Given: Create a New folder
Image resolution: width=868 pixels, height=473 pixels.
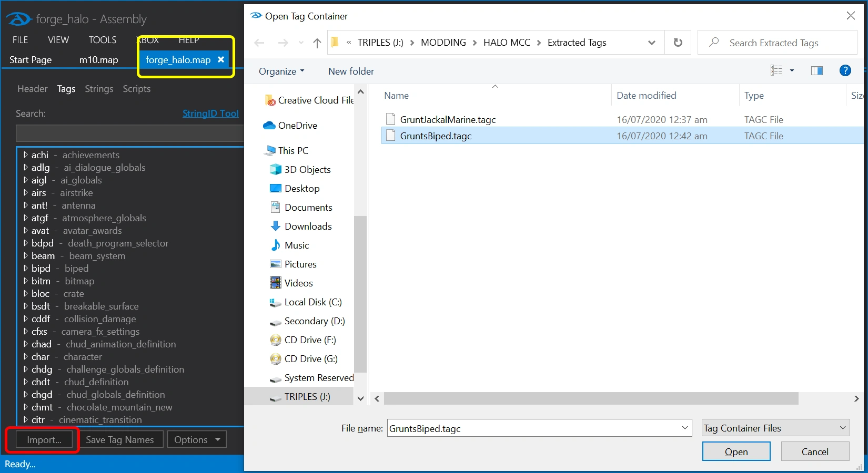Looking at the screenshot, I should (351, 71).
